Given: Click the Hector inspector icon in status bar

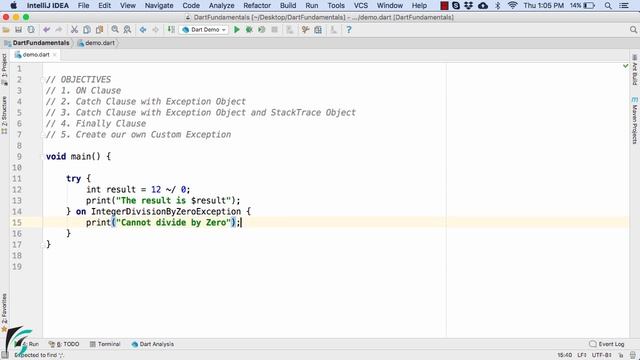Looking at the screenshot, I should [x=633, y=355].
